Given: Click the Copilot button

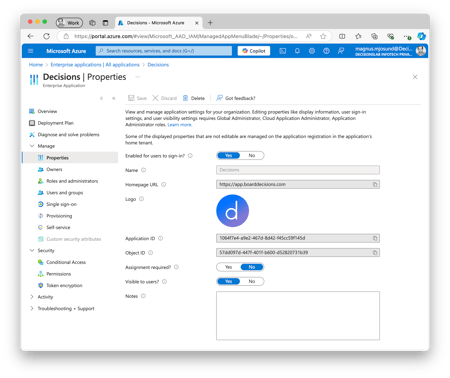Looking at the screenshot, I should [254, 51].
